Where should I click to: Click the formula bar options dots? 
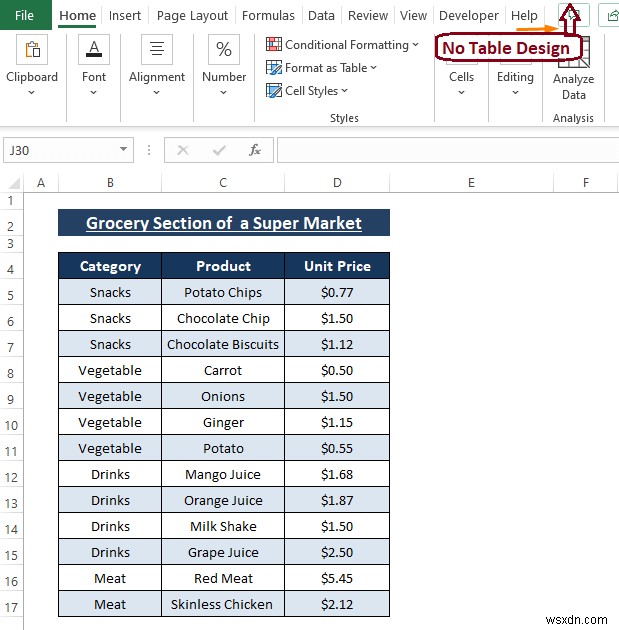tap(149, 150)
